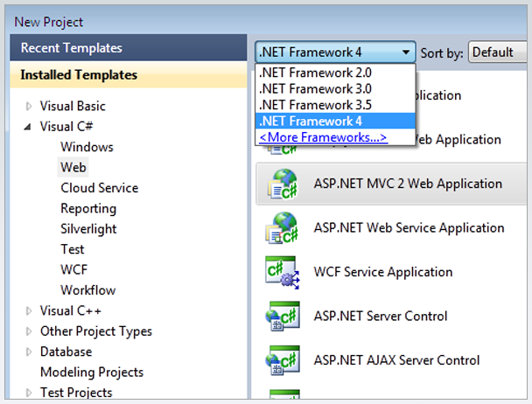Click the ASP.NET Server Control icon
This screenshot has width=532, height=404.
282,316
